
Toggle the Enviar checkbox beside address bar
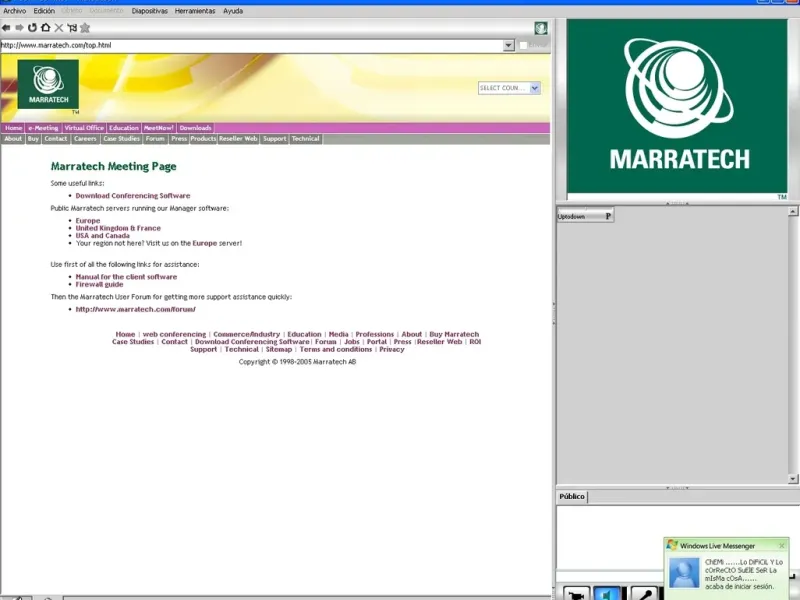click(523, 45)
